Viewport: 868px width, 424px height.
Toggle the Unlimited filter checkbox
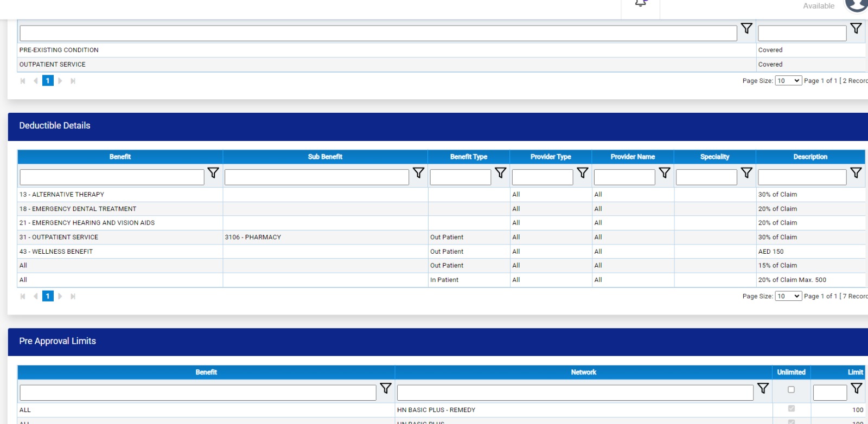coord(791,389)
